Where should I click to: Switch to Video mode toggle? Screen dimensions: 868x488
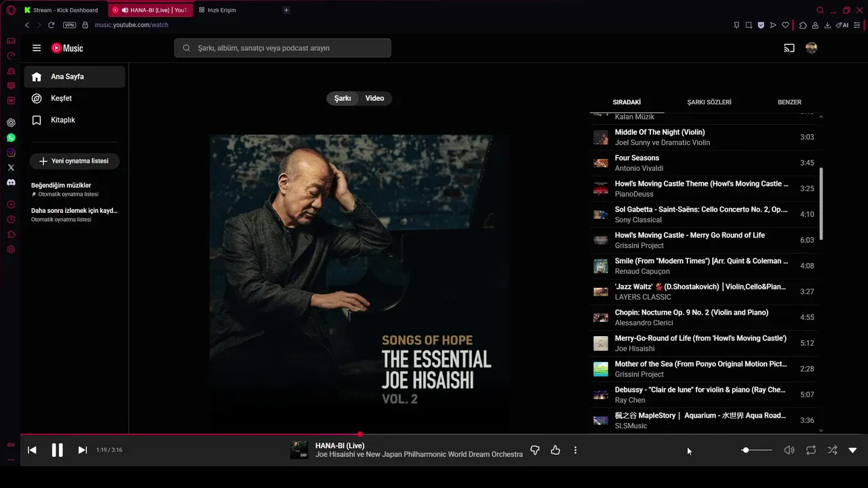coord(374,98)
